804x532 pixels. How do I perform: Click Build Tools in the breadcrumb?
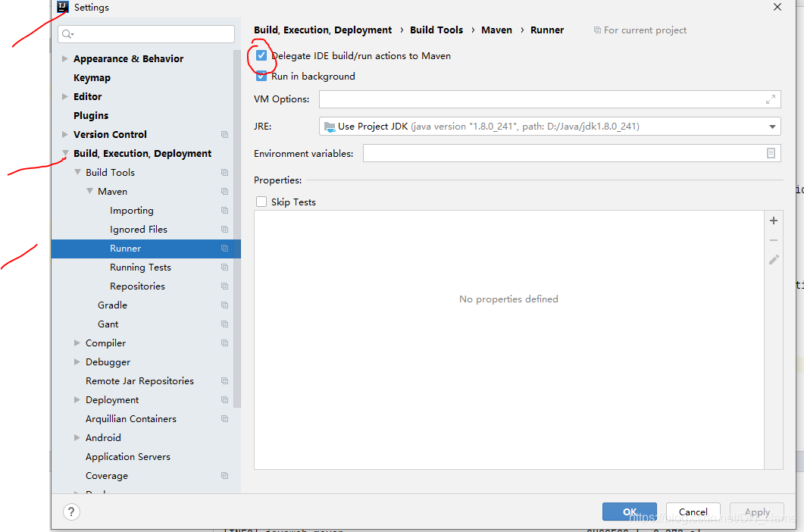(x=436, y=30)
